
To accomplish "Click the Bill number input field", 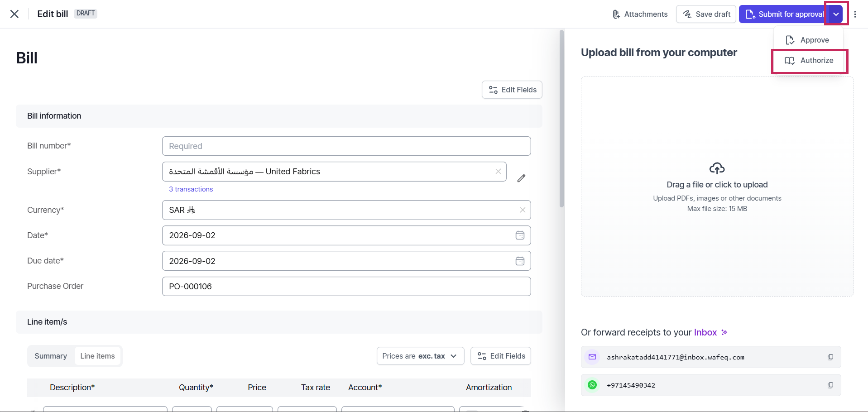I will 346,146.
